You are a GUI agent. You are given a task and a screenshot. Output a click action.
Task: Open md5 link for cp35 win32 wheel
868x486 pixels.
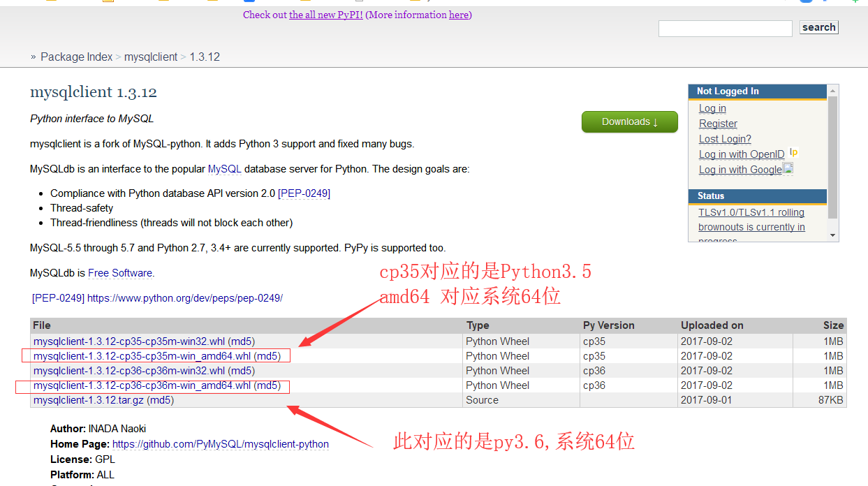(241, 341)
